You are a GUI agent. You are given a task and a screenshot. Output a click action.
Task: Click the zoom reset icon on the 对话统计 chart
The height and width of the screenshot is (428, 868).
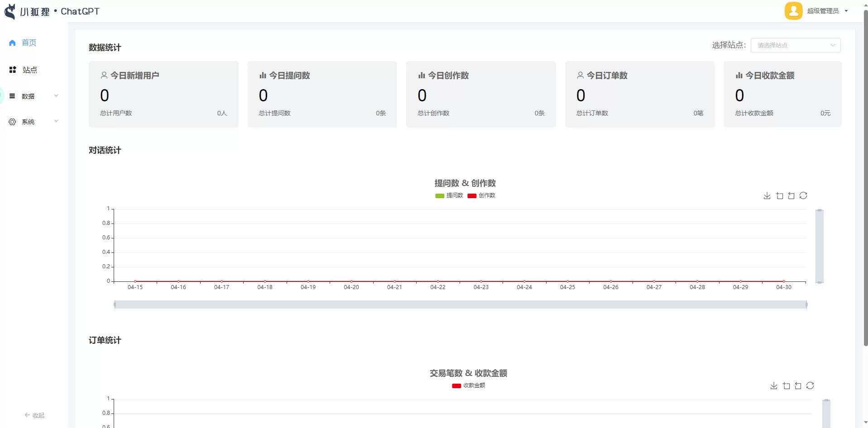[x=791, y=195]
